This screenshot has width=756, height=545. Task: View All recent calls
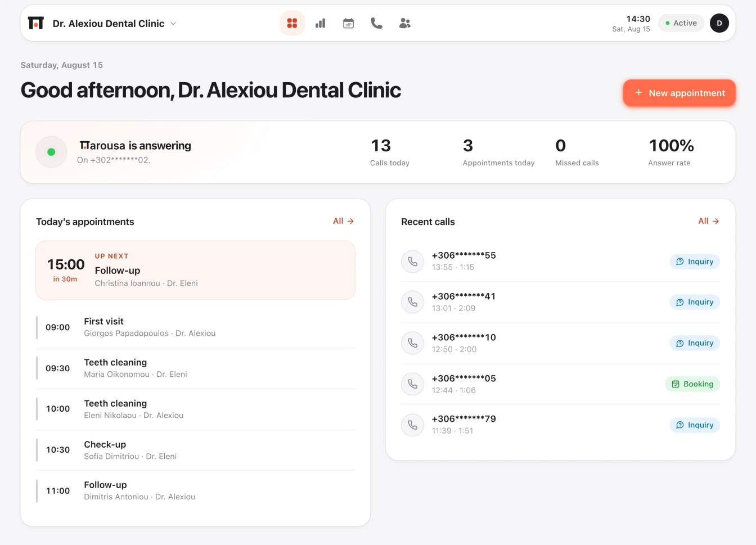coord(708,221)
